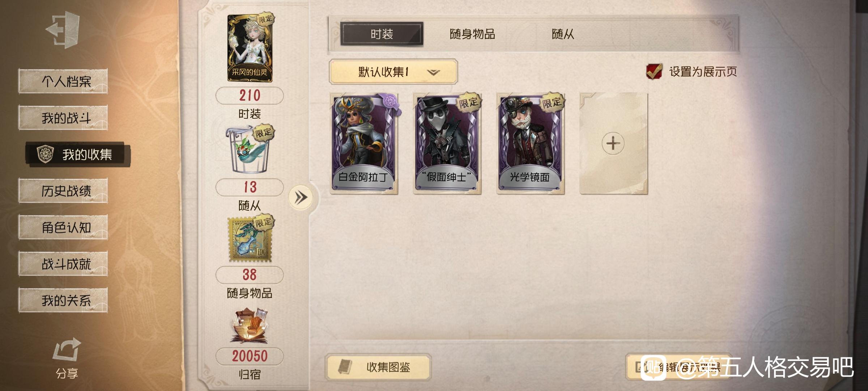Image resolution: width=868 pixels, height=391 pixels.
Task: Open the stamp accessory icon
Action: 250,239
